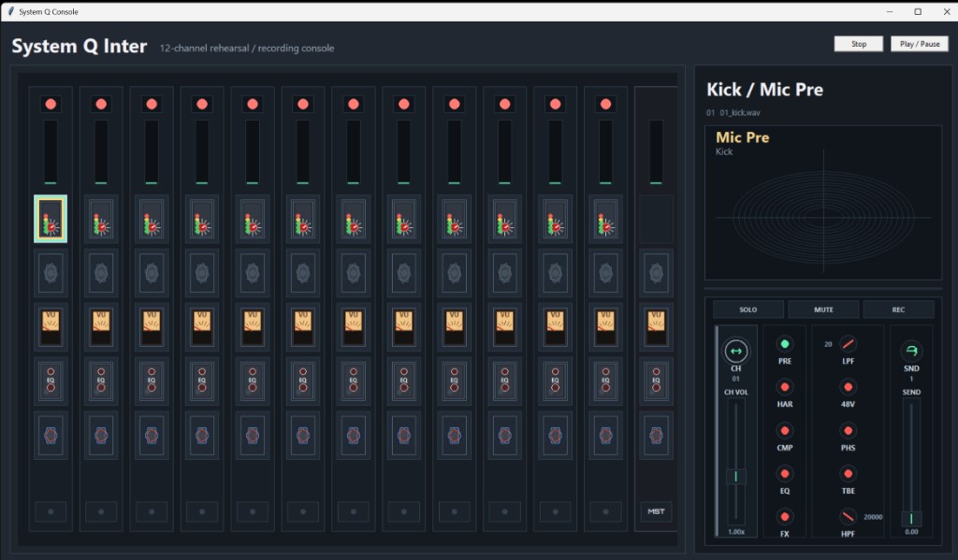
Task: Click the "Kick / Mic Pre" heading
Action: point(765,90)
